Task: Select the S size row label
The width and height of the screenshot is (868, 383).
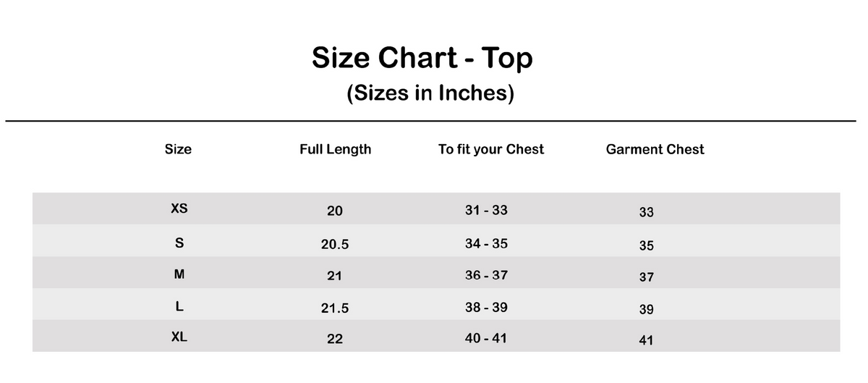Action: tap(179, 243)
